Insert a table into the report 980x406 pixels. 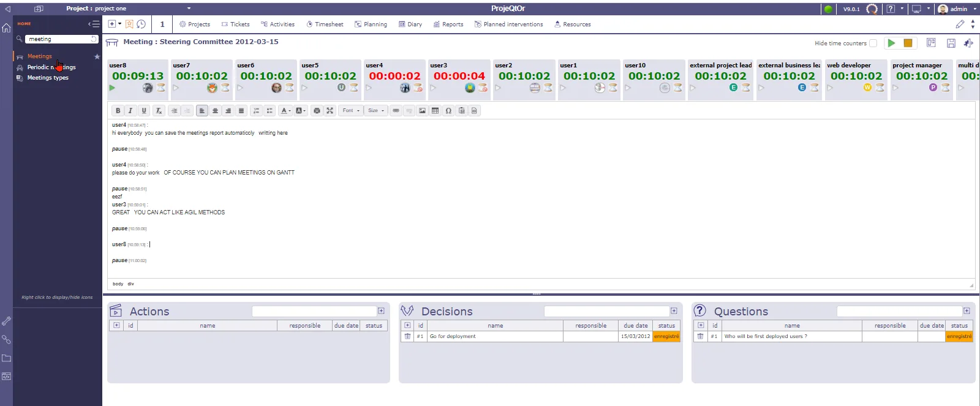(x=435, y=111)
